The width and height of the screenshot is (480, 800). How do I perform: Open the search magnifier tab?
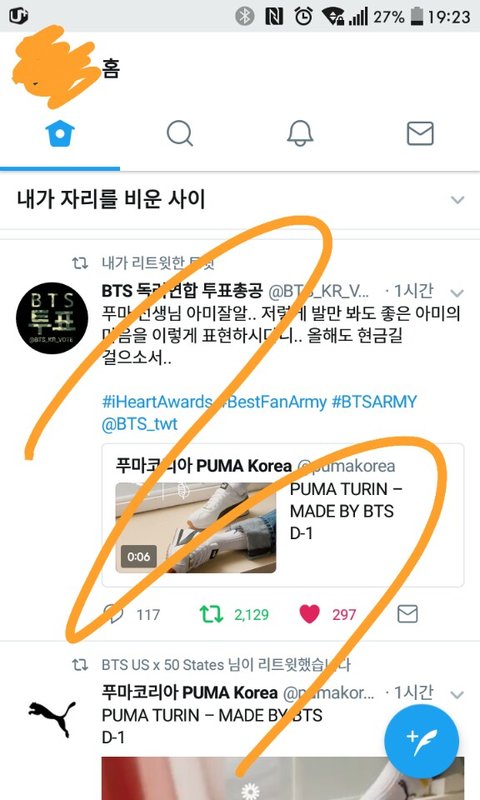[x=180, y=134]
